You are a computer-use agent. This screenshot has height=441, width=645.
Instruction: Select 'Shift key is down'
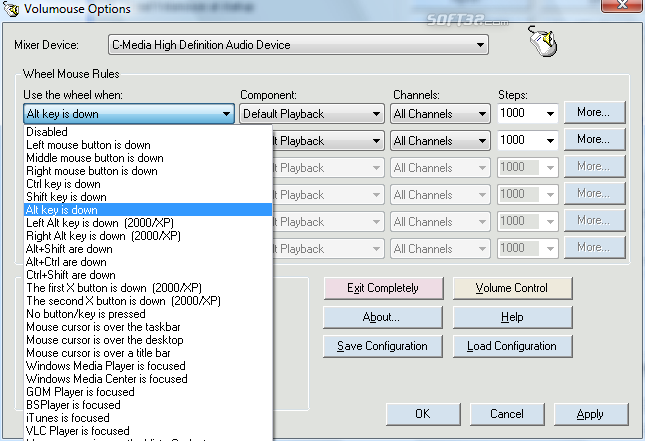[148, 197]
